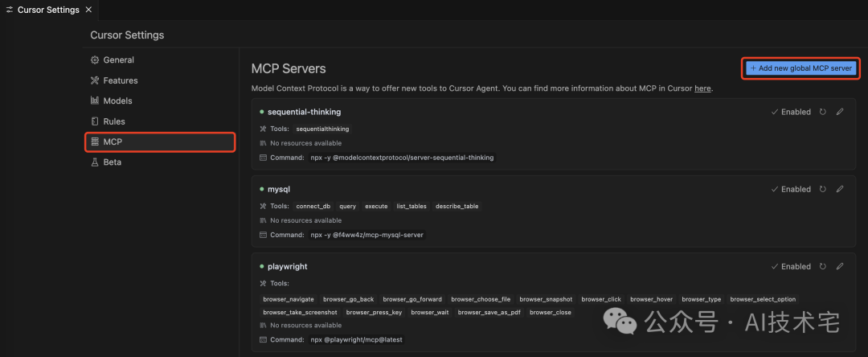Click the document icon next to Rules
This screenshot has height=357, width=868.
click(95, 121)
